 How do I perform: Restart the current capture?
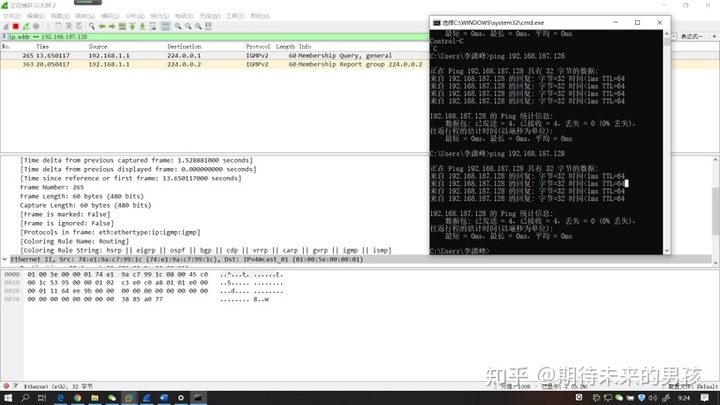click(26, 27)
